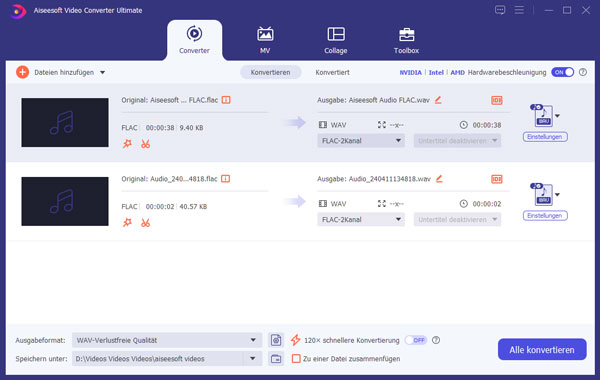This screenshot has height=380, width=600.
Task: Click the feedback chat icon in the title bar
Action: tap(500, 10)
